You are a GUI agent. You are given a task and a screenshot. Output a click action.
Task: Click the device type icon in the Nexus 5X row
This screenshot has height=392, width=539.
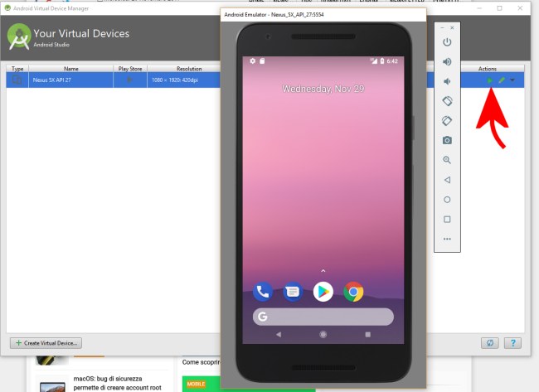tap(17, 80)
